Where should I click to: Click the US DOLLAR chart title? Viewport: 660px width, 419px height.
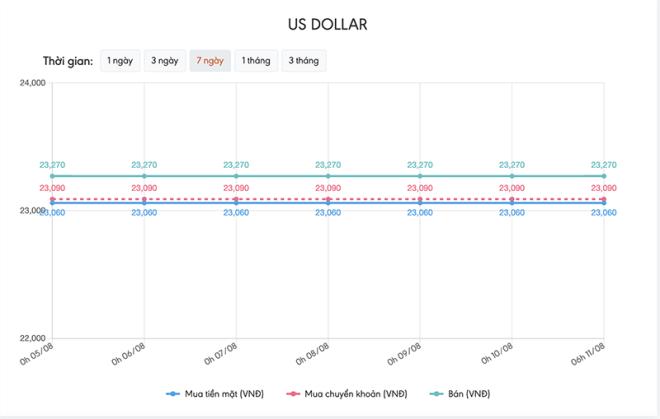329,23
